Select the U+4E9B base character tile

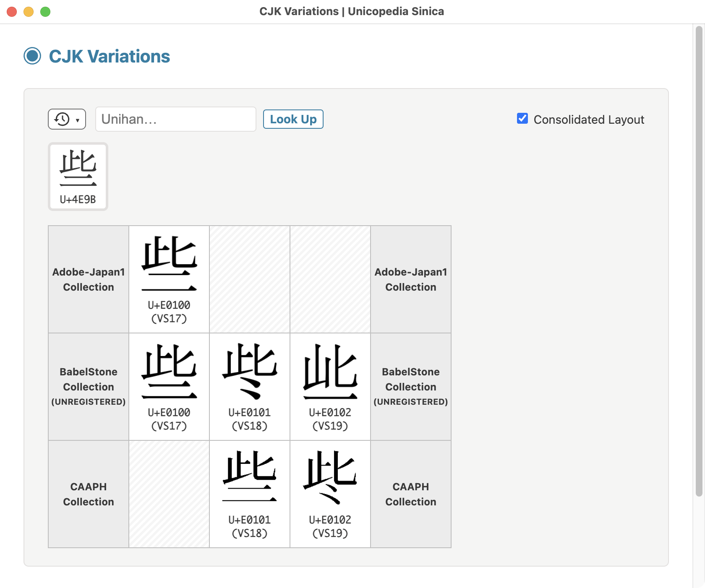[x=78, y=177]
